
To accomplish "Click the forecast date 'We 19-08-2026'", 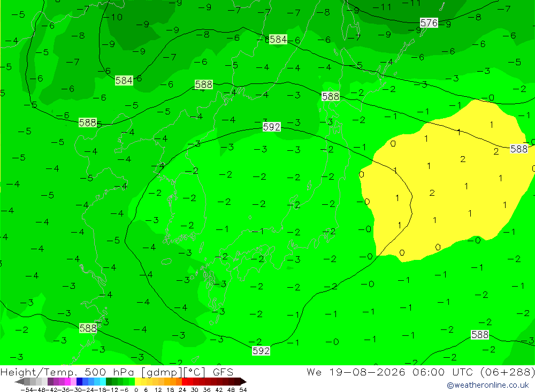I will (x=356, y=372).
